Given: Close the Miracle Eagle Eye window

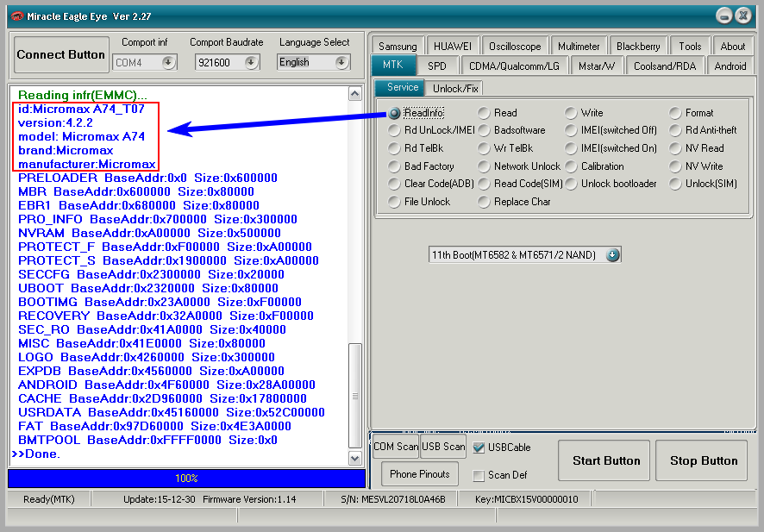Looking at the screenshot, I should coord(743,16).
